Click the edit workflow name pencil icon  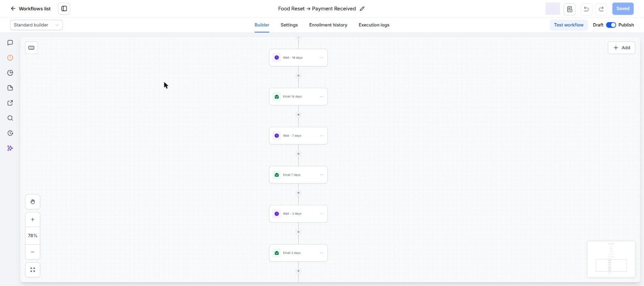362,9
